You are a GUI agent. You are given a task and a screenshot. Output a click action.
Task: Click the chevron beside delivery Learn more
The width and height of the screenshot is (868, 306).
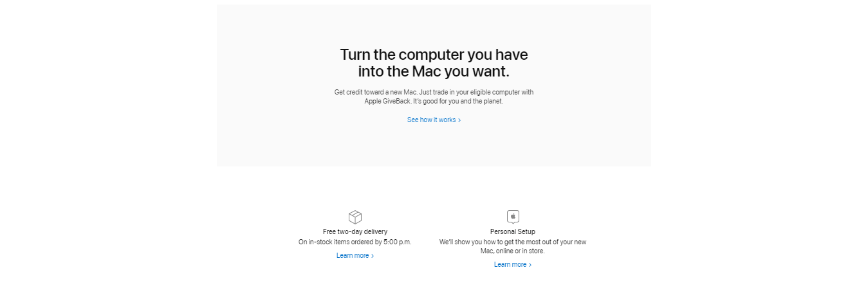click(x=373, y=256)
